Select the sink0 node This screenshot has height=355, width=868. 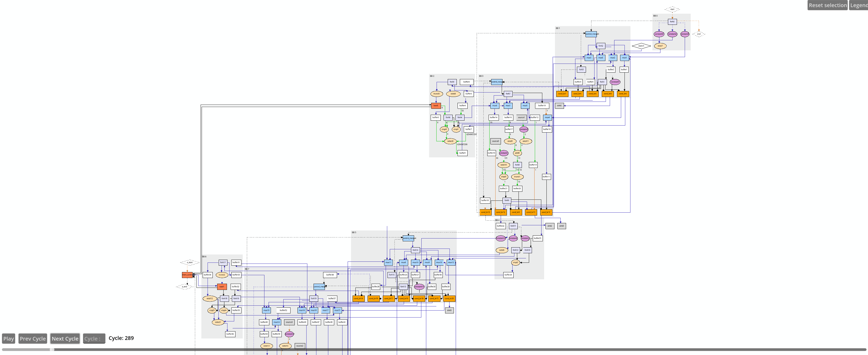point(559,105)
